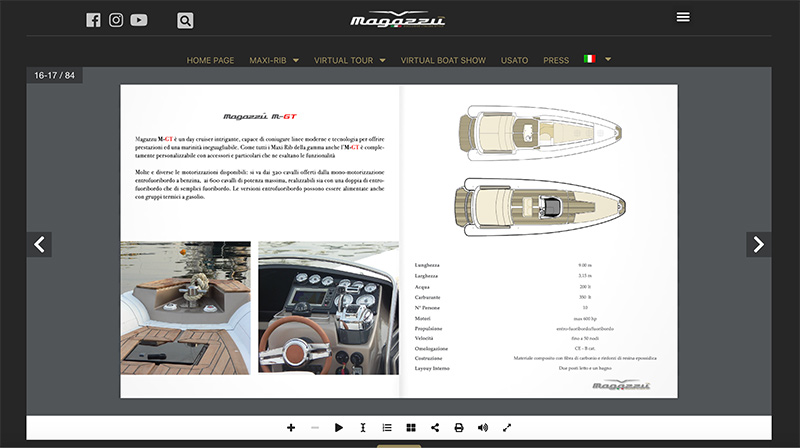Click the Velocità spec label

(x=424, y=338)
